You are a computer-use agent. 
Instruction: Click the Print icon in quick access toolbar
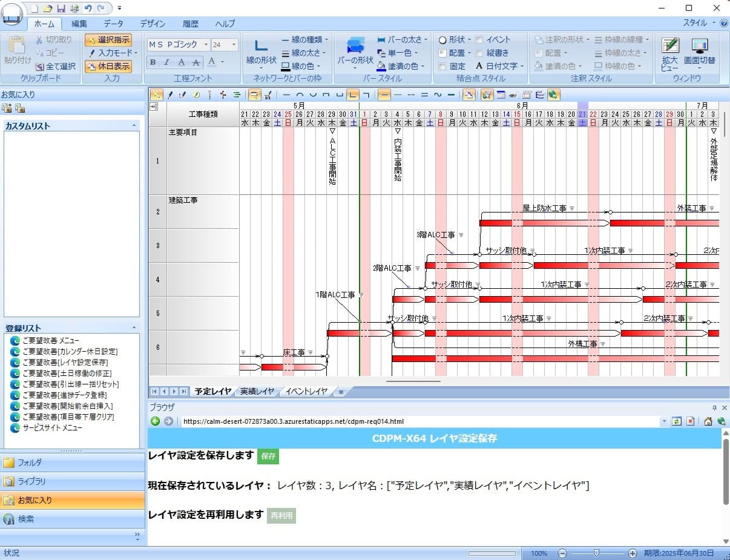74,8
